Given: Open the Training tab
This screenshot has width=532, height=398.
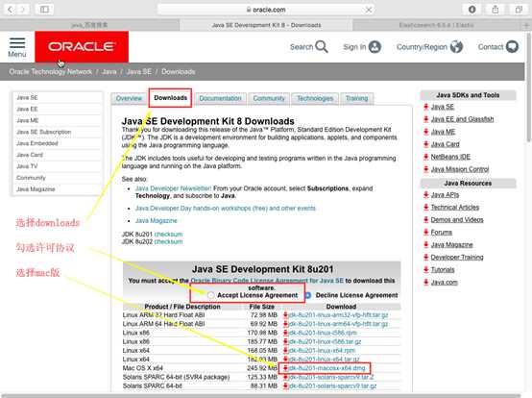Looking at the screenshot, I should click(x=356, y=98).
